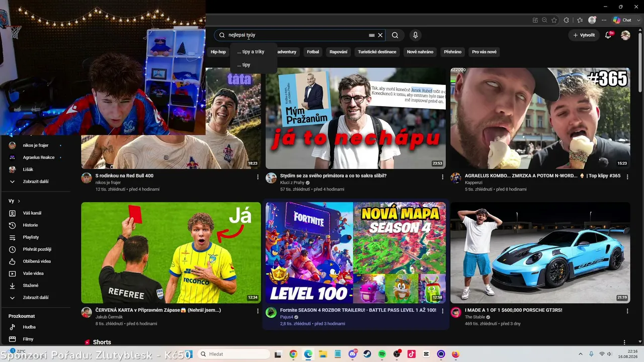Select the Pro vás nové chip

[x=484, y=52]
